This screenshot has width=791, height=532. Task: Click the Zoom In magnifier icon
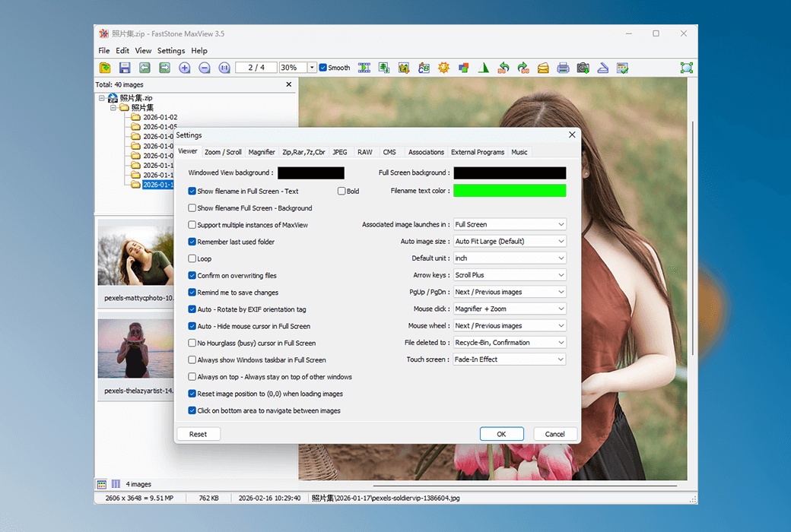(185, 68)
